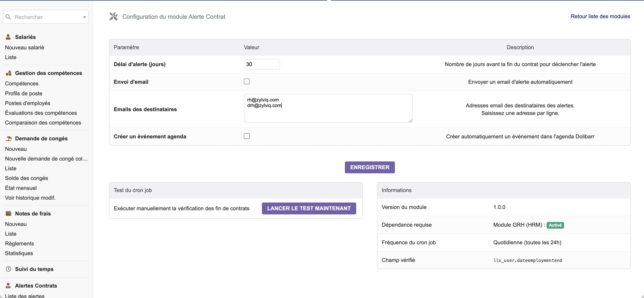Viewport: 644px width, 298px height.
Task: Enable the Envoi d'email checkbox
Action: point(247,82)
